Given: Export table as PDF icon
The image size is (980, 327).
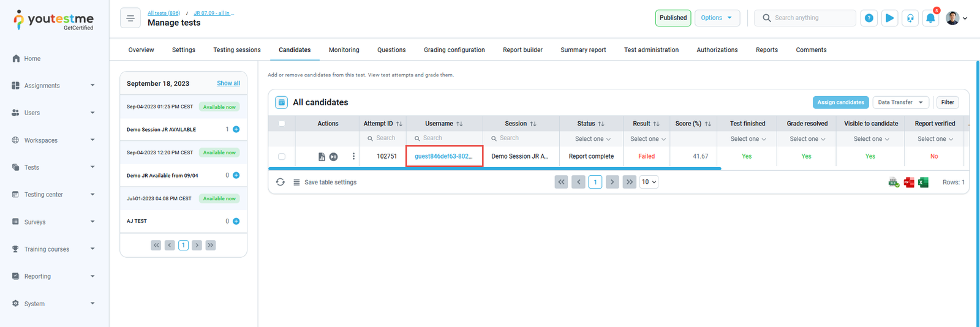Looking at the screenshot, I should (909, 182).
